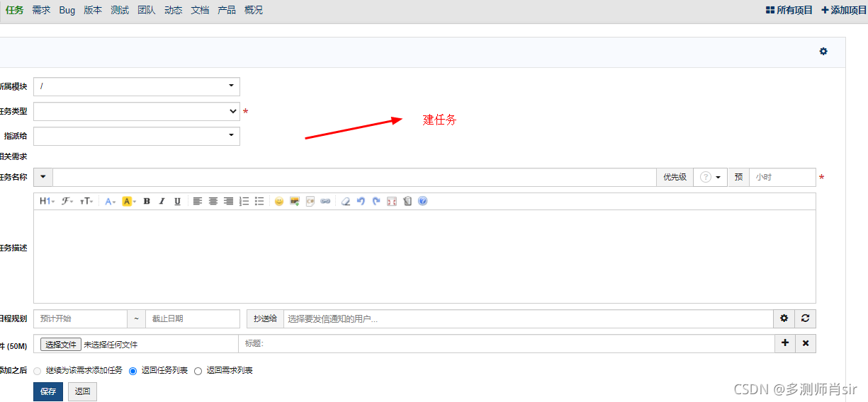Open the H1 heading format dropdown
This screenshot has height=402, width=868.
point(47,202)
